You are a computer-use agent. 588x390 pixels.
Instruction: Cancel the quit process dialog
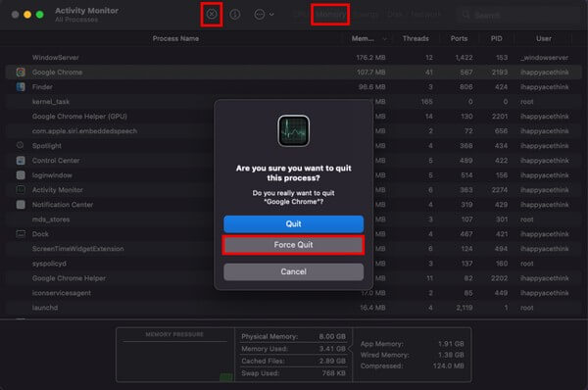click(293, 271)
